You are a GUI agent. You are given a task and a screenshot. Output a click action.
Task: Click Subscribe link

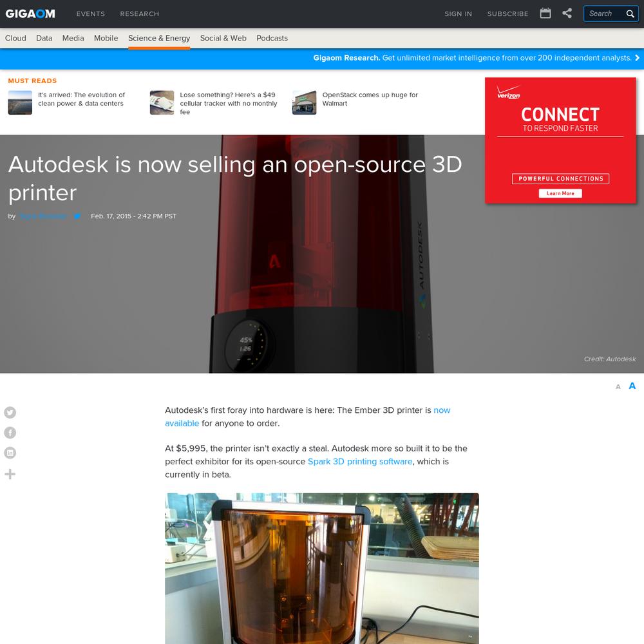[507, 14]
